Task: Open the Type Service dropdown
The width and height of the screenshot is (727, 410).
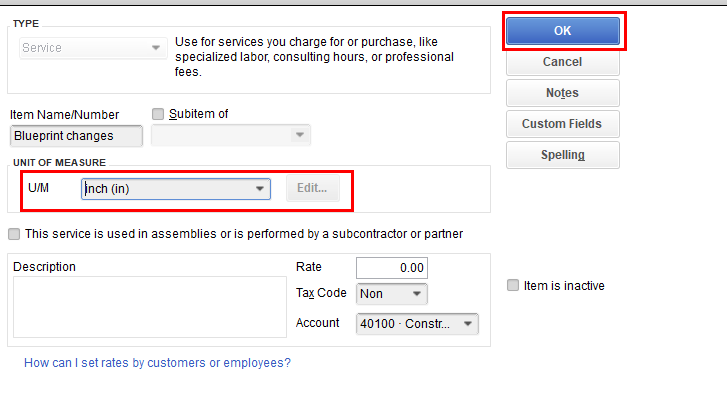Action: [x=91, y=47]
